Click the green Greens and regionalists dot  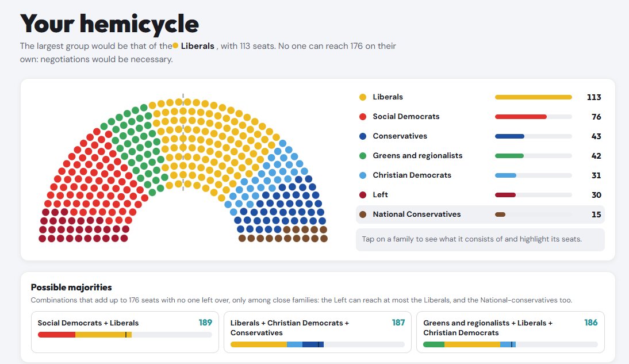363,156
